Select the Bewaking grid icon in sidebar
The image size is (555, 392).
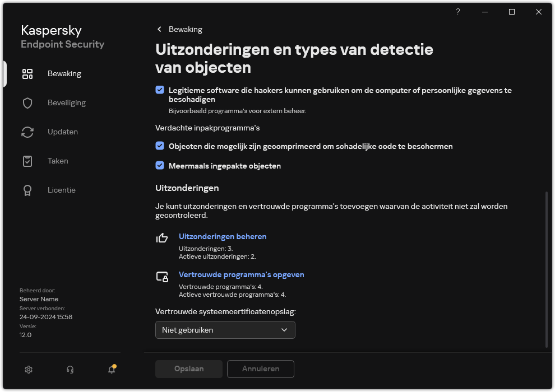coord(27,73)
